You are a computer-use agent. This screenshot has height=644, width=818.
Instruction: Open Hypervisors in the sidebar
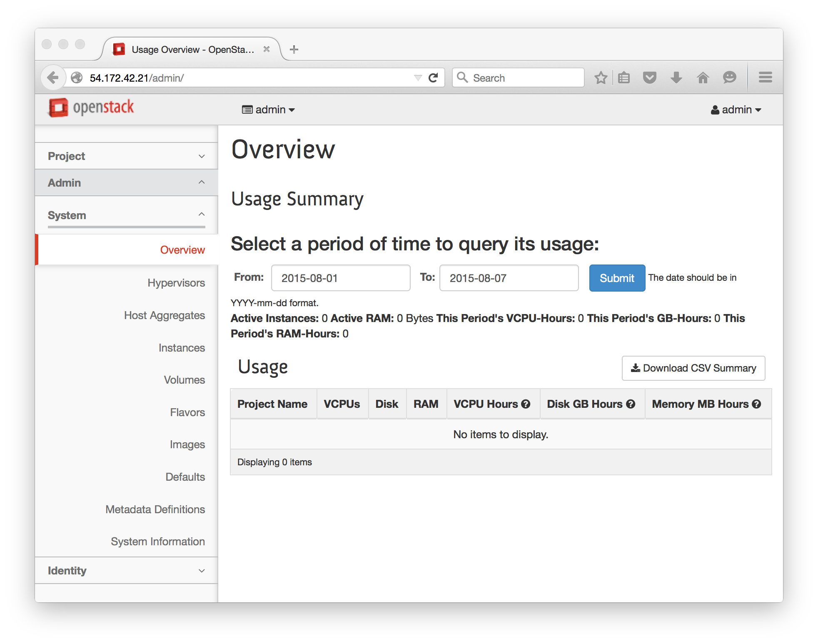176,283
